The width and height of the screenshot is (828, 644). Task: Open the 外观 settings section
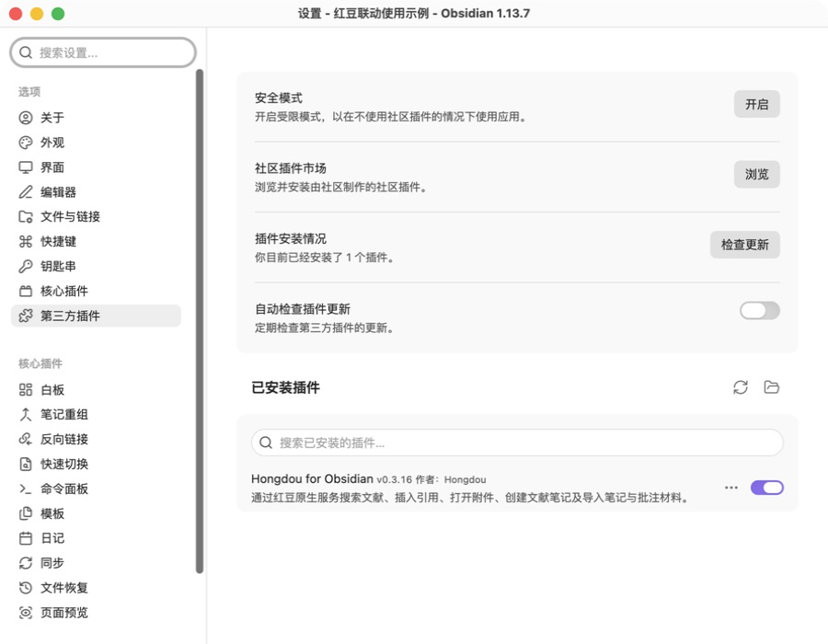coord(96,143)
